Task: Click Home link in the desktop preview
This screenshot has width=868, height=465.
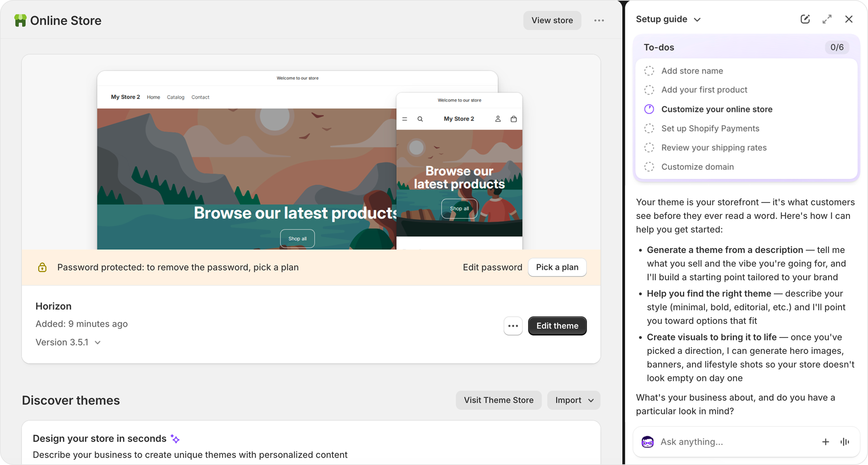Action: 153,97
